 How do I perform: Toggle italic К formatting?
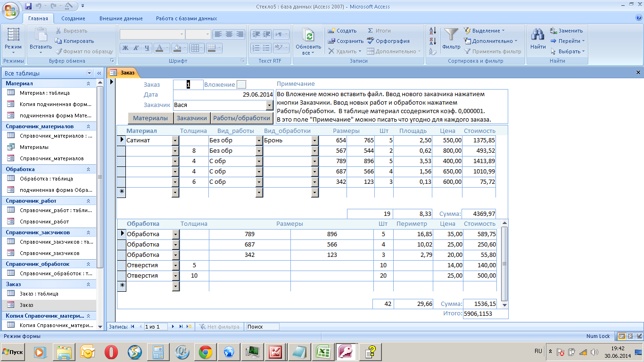[x=136, y=48]
